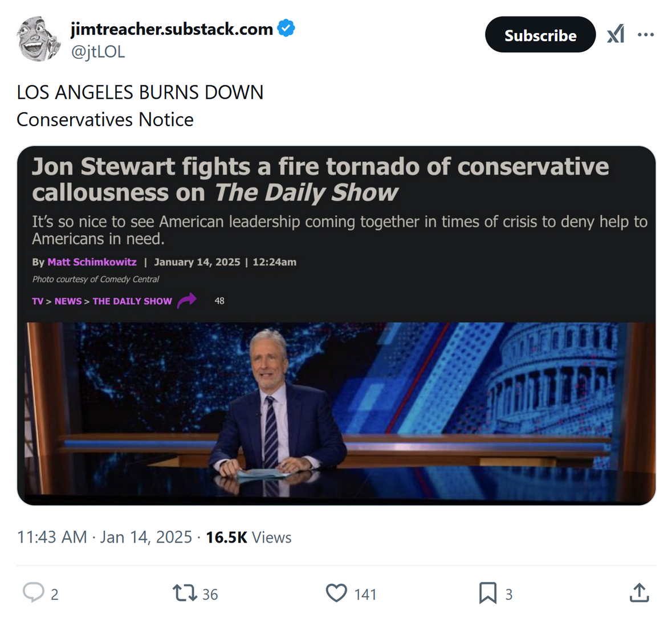Viewport: 672px width, 627px height.
Task: Click the 2 replies count
Action: click(x=54, y=595)
